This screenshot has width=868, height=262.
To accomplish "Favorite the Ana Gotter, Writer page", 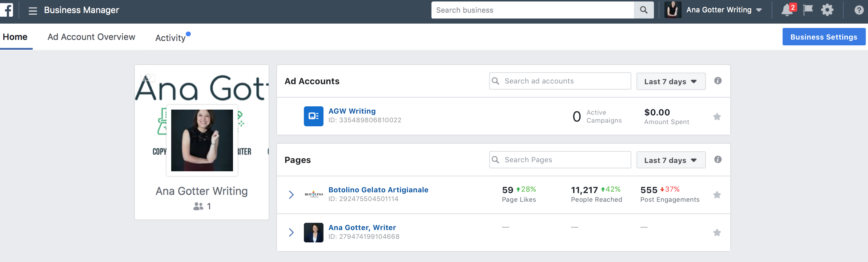I will 717,233.
